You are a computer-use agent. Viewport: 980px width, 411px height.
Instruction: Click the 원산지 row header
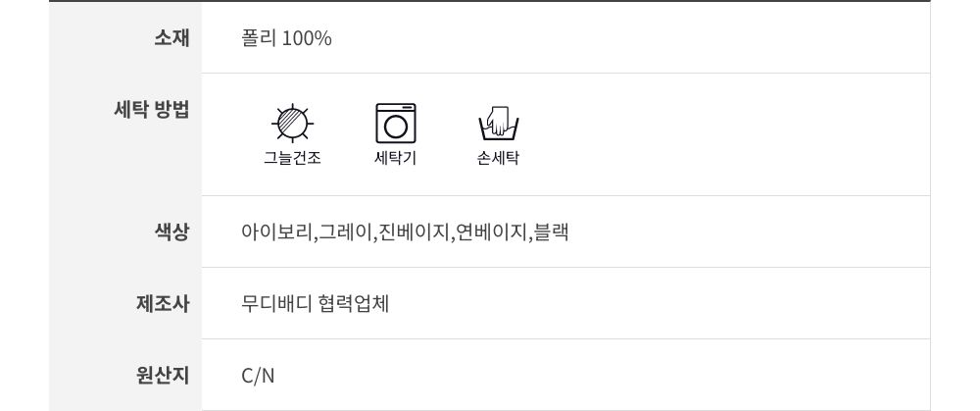(163, 375)
